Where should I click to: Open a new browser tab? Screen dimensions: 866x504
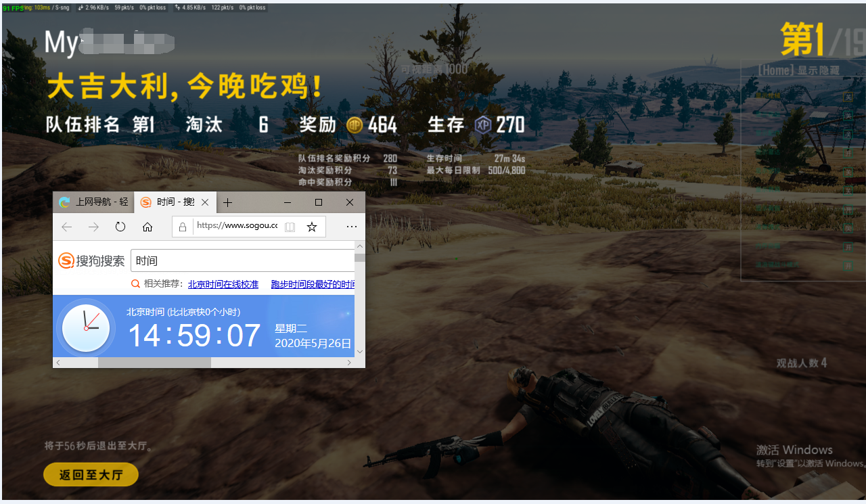click(x=228, y=202)
